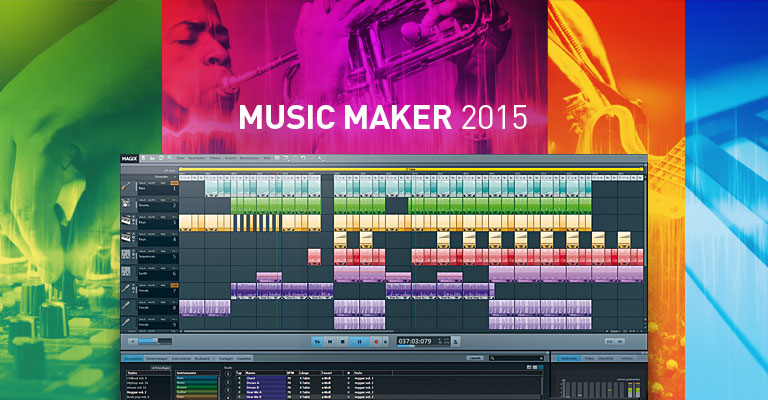The width and height of the screenshot is (768, 400).
Task: Click the metronome icon beside time display
Action: pyautogui.click(x=456, y=342)
